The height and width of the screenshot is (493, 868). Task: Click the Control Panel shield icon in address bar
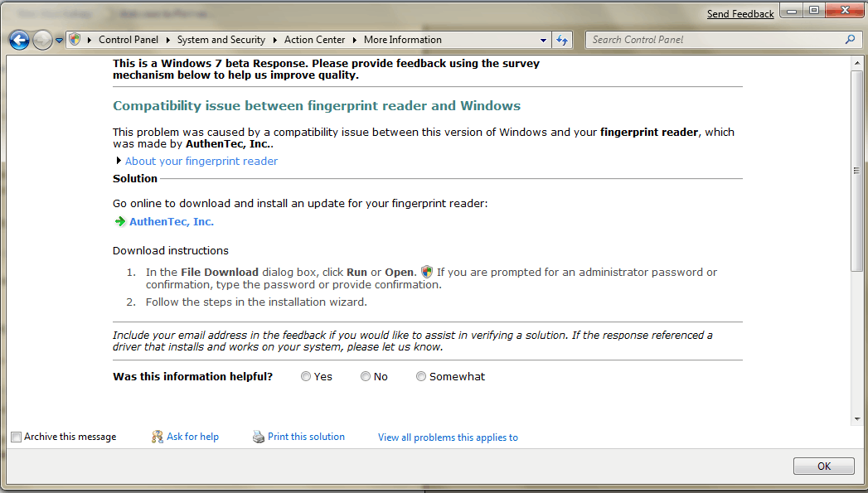[75, 39]
